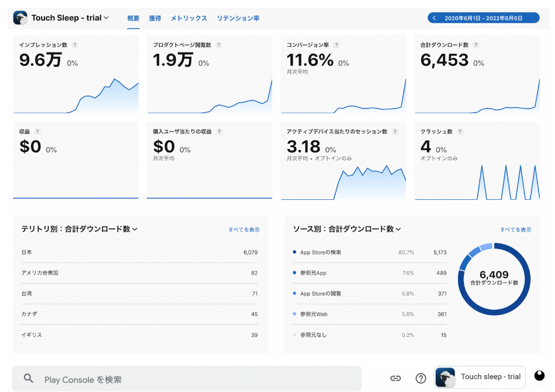Open the account avatar icon
The image size is (555, 392).
click(539, 376)
